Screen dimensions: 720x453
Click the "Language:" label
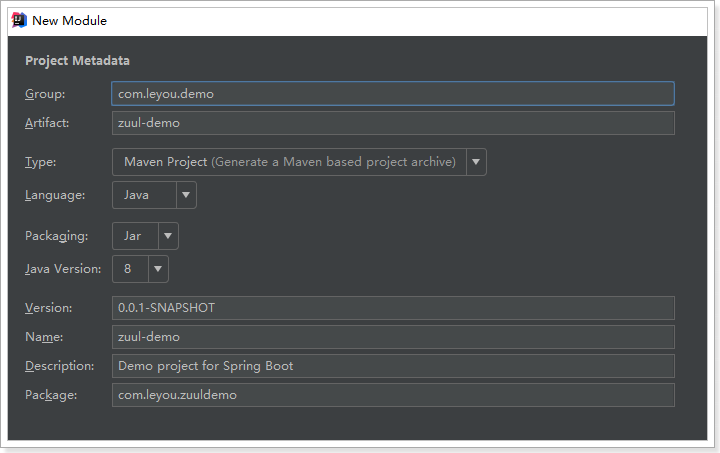point(55,195)
